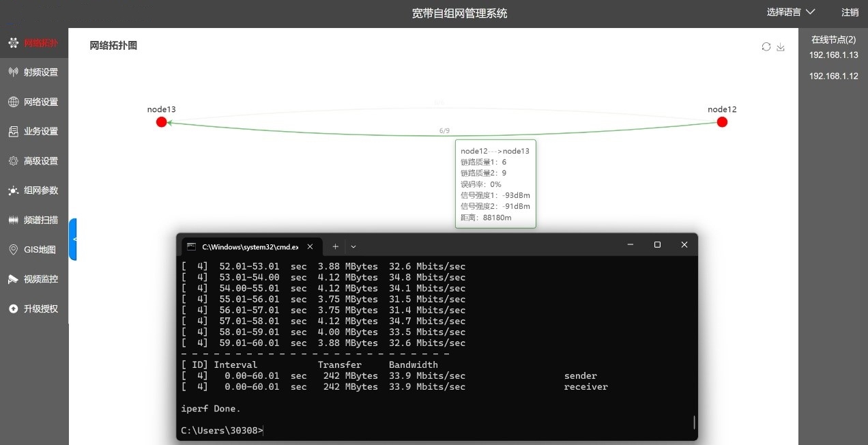This screenshot has width=868, height=445.
Task: Close the cmd.exe terminal tab
Action: pyautogui.click(x=310, y=246)
